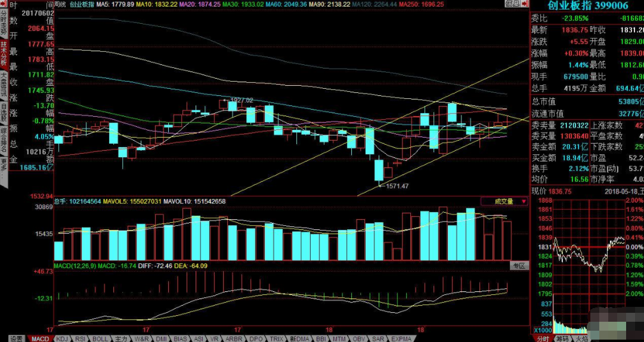Click the DEA: -64.09 value
This screenshot has height=342, width=644.
[x=191, y=266]
